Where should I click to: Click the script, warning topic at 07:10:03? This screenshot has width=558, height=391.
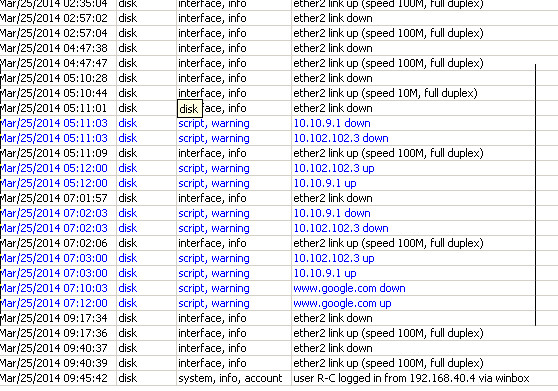(214, 288)
